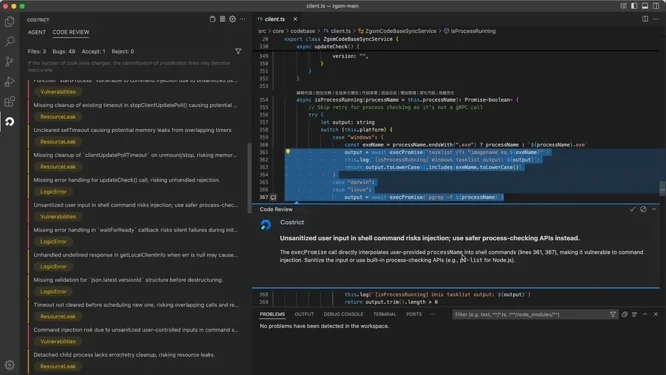
Task: Click the Problems filter input field
Action: tap(531, 314)
